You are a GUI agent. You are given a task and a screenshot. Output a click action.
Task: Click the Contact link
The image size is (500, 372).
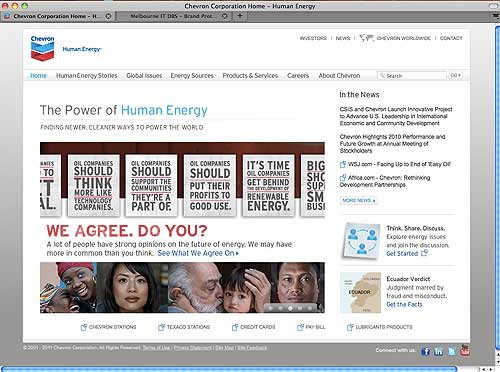(451, 38)
